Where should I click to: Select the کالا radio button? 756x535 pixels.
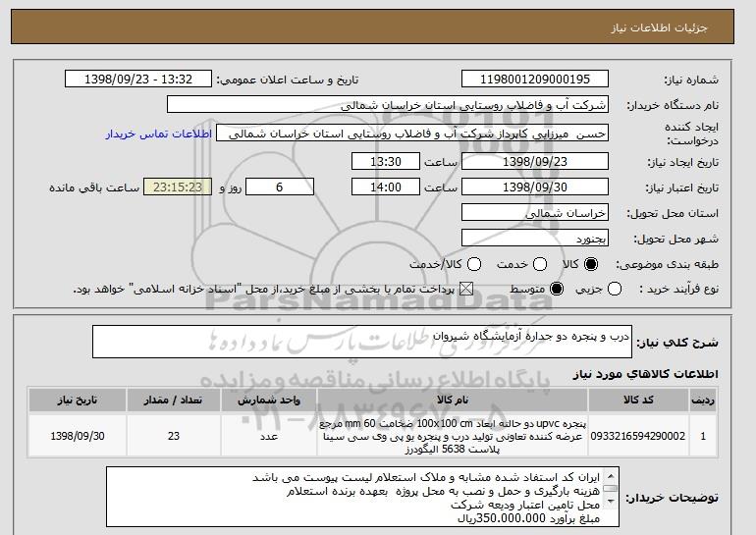click(591, 264)
